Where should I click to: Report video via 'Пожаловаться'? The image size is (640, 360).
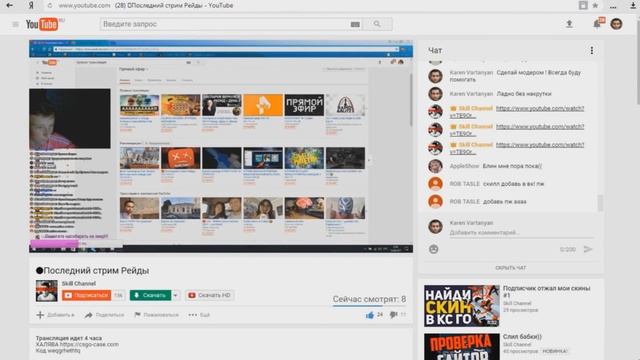tap(156, 315)
